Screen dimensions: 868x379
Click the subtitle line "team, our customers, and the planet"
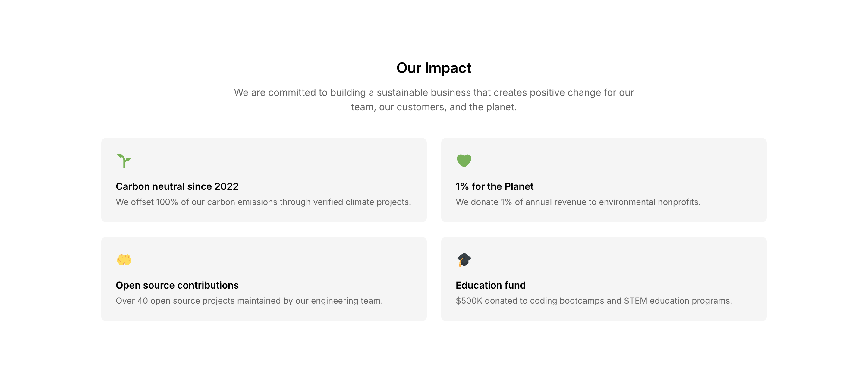click(434, 107)
